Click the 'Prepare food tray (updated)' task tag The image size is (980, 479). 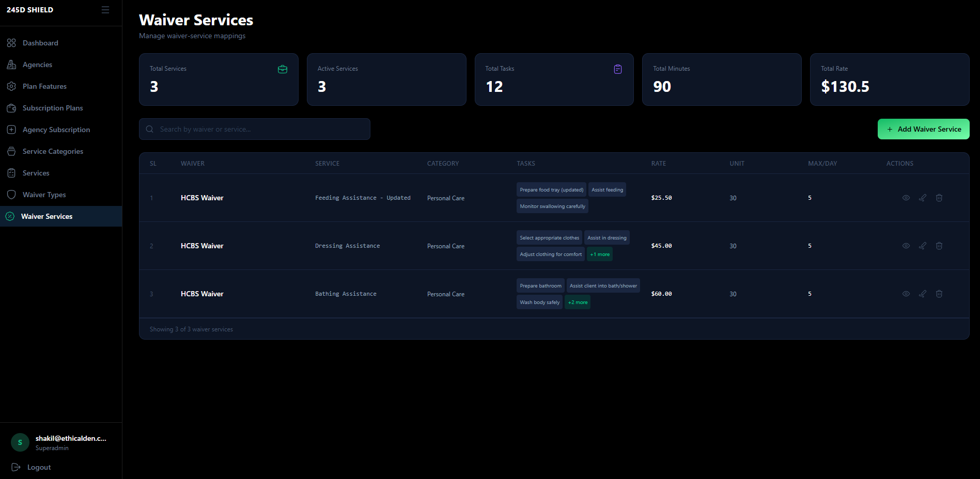[551, 189]
